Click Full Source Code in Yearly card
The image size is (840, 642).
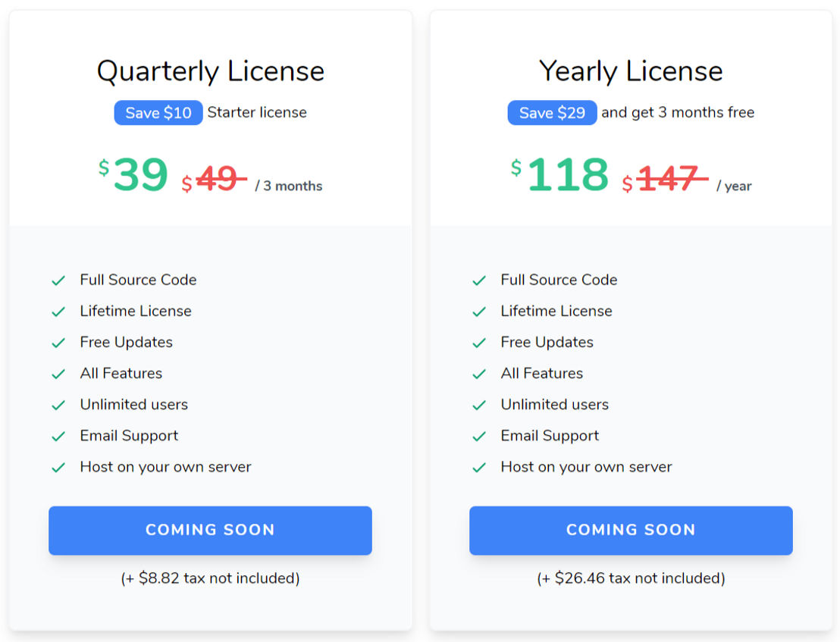tap(559, 280)
